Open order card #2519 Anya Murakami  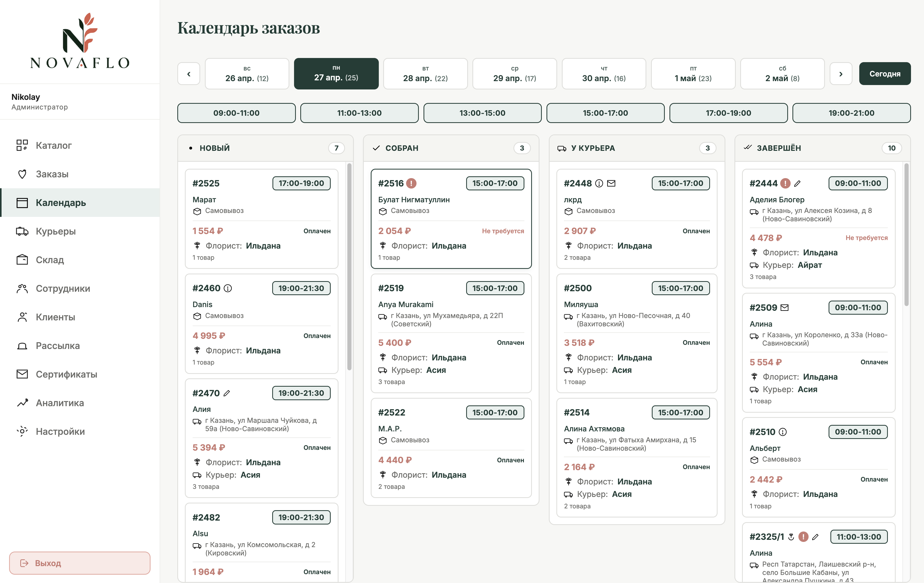tap(451, 333)
